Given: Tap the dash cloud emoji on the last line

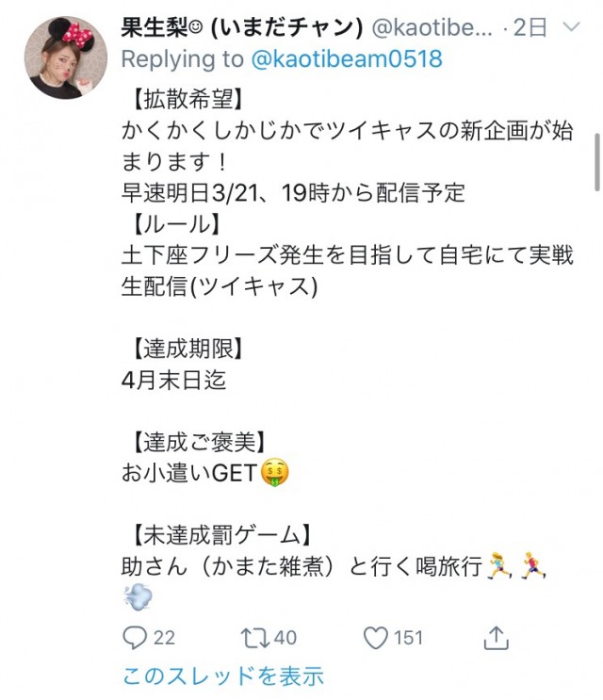Looking at the screenshot, I should pyautogui.click(x=138, y=597).
